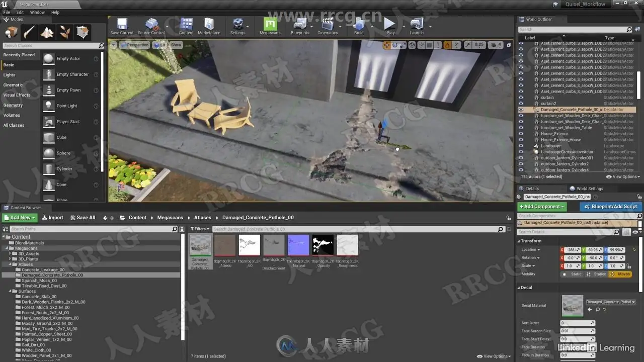
Task: Set Mobility to Movable
Action: point(620,274)
